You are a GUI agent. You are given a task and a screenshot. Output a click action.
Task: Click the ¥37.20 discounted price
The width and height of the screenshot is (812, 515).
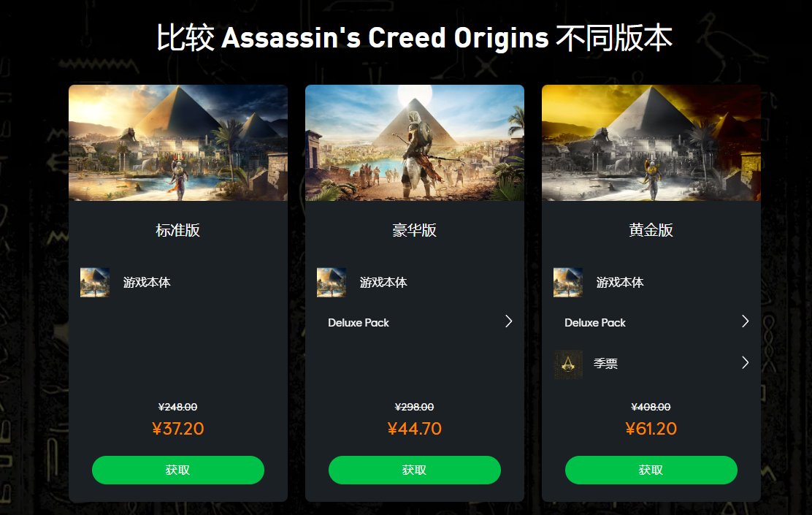point(178,429)
